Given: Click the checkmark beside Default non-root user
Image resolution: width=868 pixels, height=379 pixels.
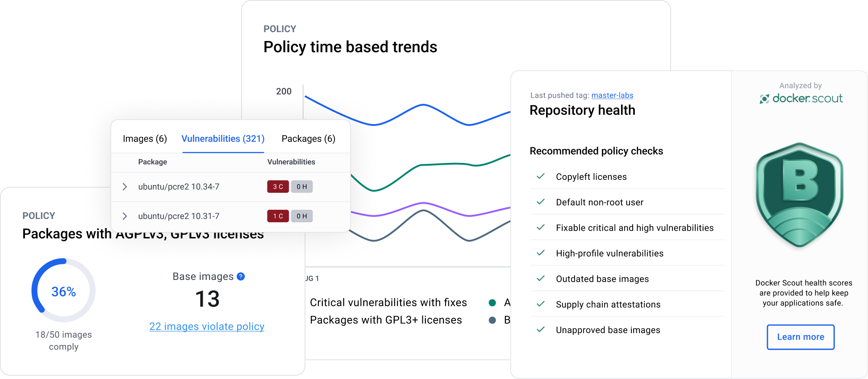Looking at the screenshot, I should (x=540, y=202).
